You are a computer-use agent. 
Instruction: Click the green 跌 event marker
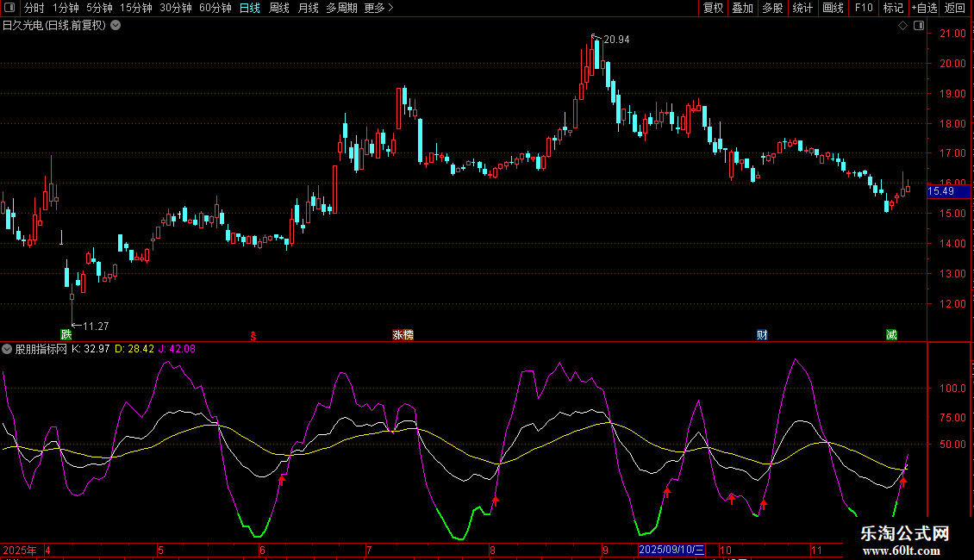pyautogui.click(x=66, y=334)
